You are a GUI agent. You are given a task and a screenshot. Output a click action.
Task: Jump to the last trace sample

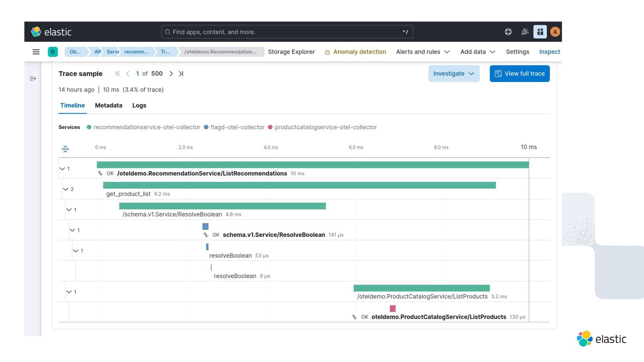pos(181,74)
